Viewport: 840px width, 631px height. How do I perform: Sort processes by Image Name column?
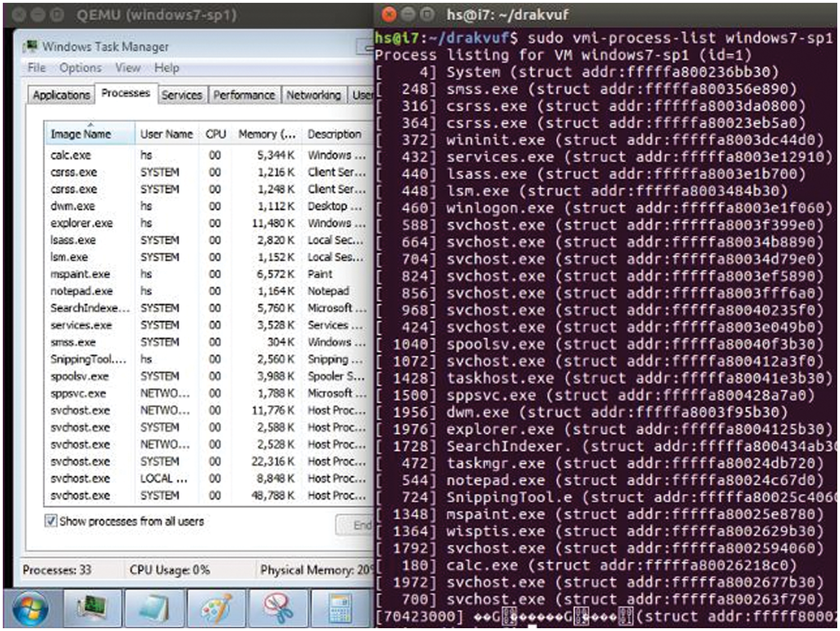tap(81, 134)
